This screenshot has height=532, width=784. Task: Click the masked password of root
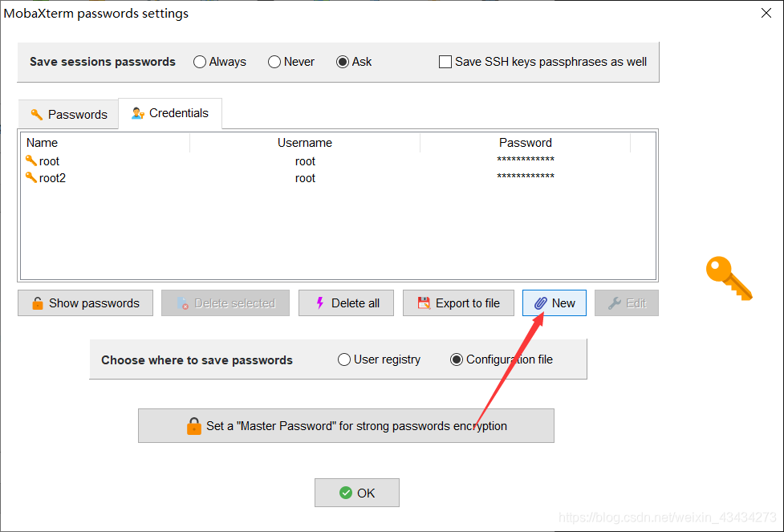pyautogui.click(x=526, y=160)
